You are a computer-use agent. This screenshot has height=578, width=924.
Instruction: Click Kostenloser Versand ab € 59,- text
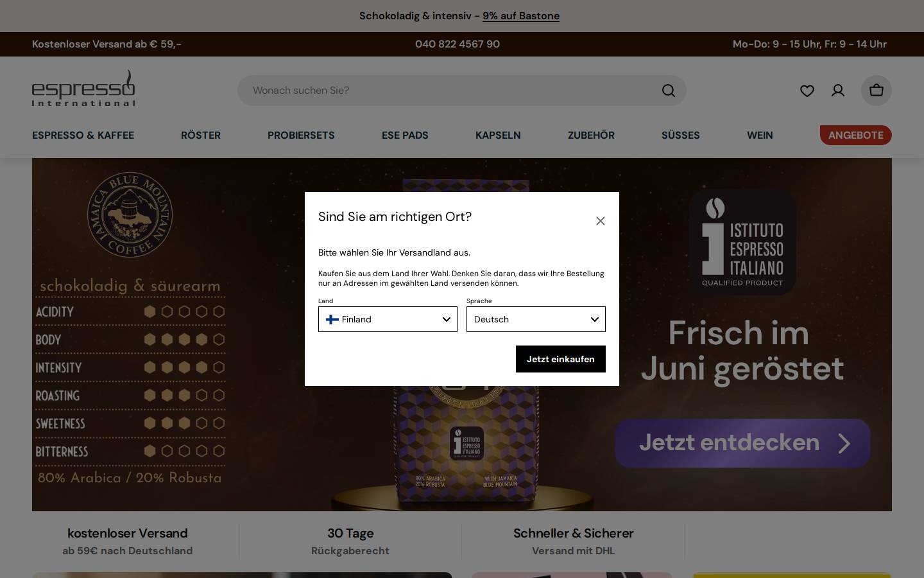pos(107,44)
